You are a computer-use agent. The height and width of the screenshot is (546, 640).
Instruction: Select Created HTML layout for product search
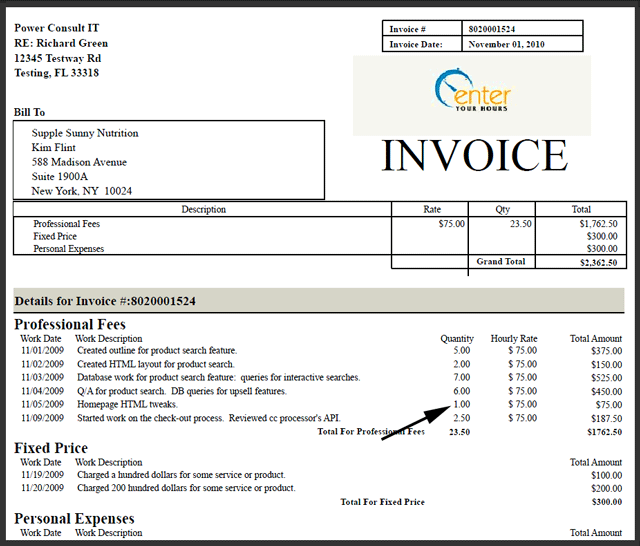[156, 364]
